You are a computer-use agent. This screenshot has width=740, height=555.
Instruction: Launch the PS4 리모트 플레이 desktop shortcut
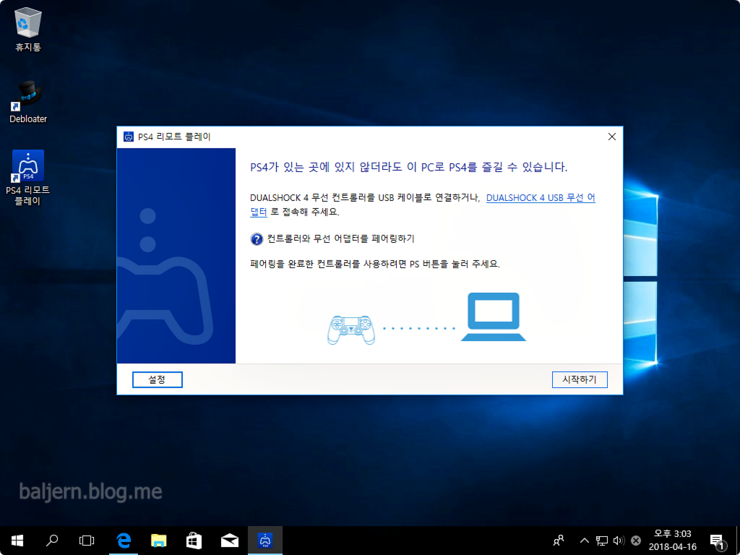pyautogui.click(x=28, y=177)
